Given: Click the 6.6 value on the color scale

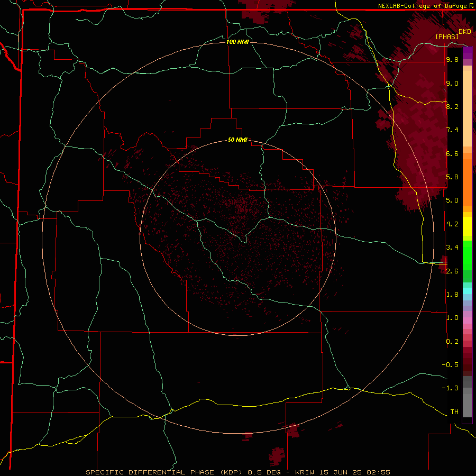Looking at the screenshot, I should coord(452,153).
